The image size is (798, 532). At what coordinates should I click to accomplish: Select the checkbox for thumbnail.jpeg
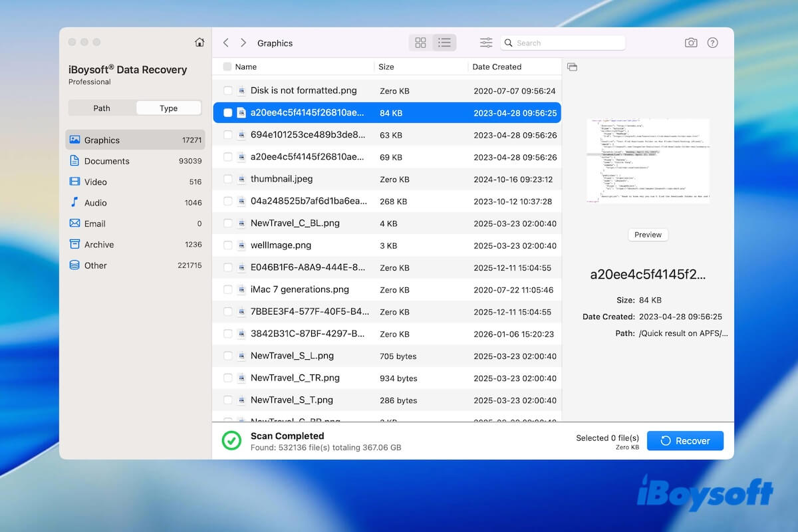coord(227,179)
